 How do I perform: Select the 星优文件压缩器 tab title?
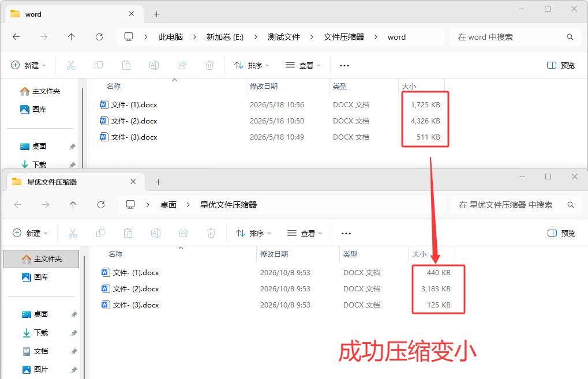tap(52, 182)
